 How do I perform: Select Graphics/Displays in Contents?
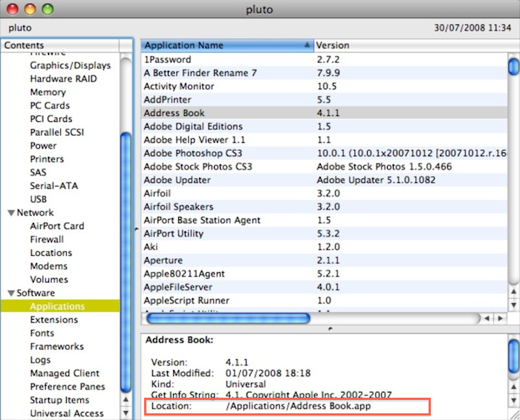click(x=71, y=65)
